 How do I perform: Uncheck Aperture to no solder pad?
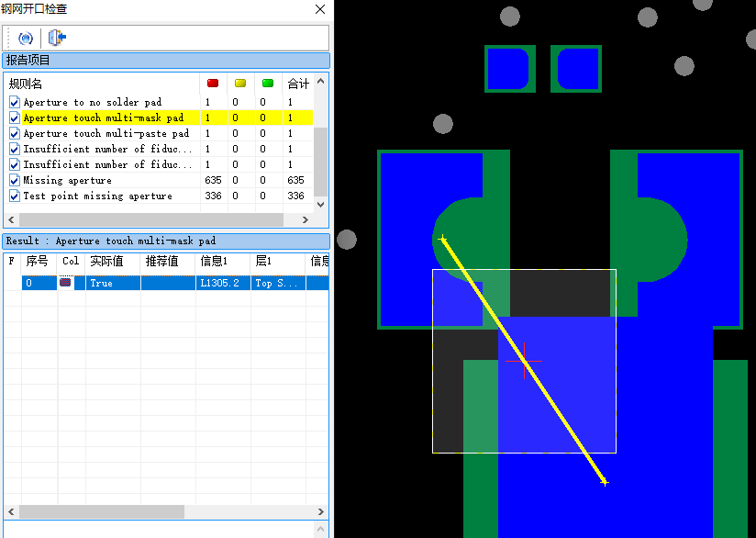point(15,102)
